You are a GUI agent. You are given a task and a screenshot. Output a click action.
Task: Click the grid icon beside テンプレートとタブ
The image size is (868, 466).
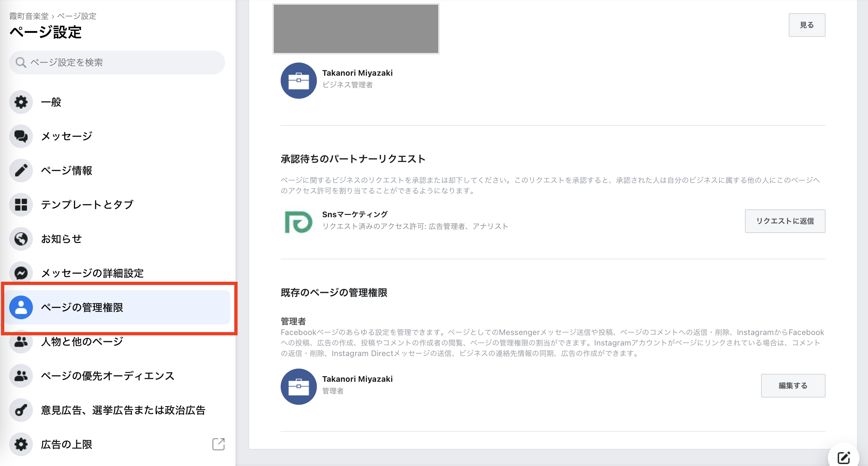click(21, 204)
